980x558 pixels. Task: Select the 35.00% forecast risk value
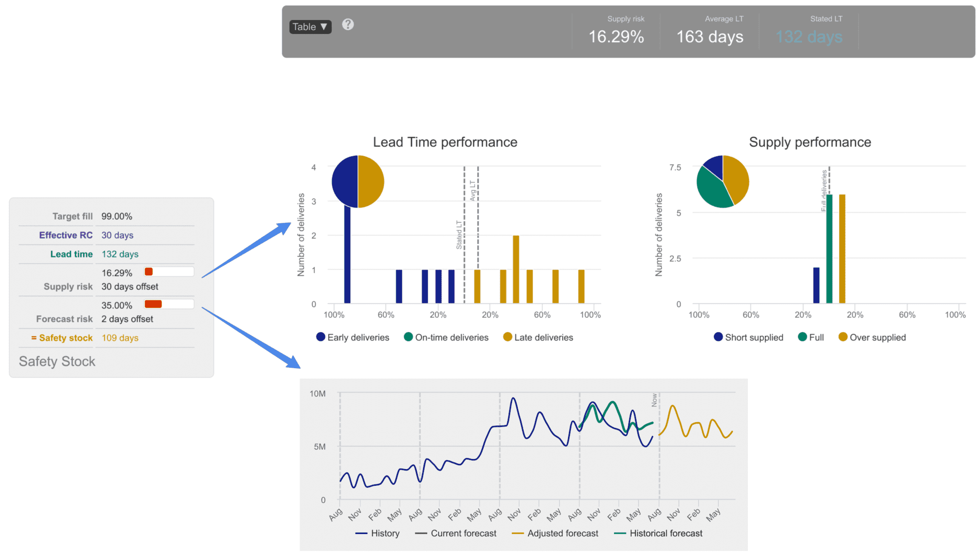(117, 305)
